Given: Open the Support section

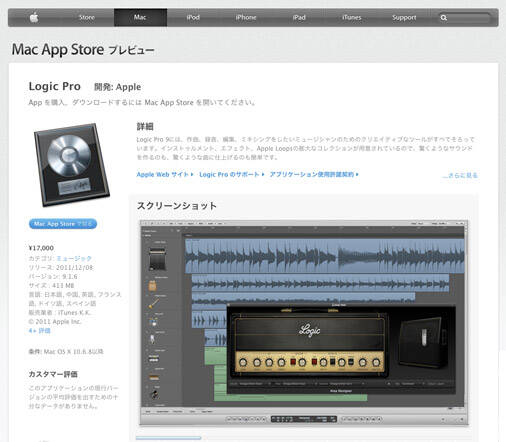Looking at the screenshot, I should pyautogui.click(x=404, y=17).
